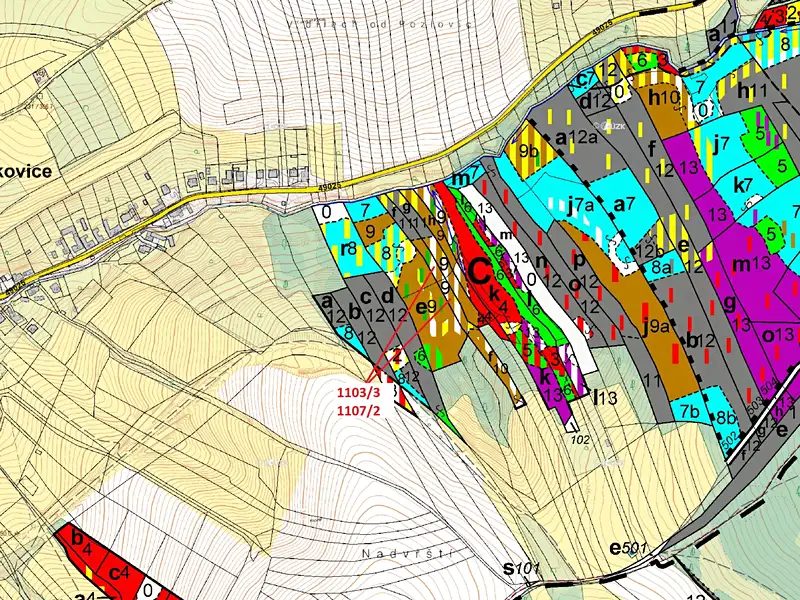Select red plot labeled c4
The height and width of the screenshot is (600, 800).
119,573
